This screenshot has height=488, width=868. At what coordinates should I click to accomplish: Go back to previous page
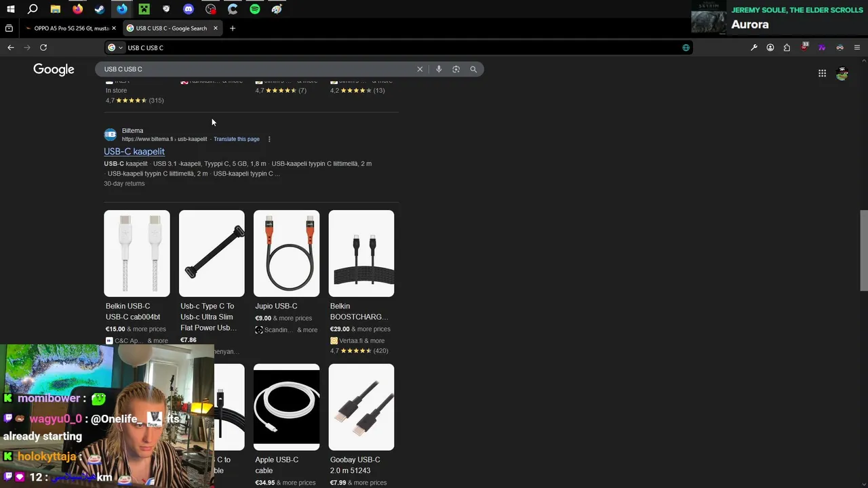(x=11, y=47)
